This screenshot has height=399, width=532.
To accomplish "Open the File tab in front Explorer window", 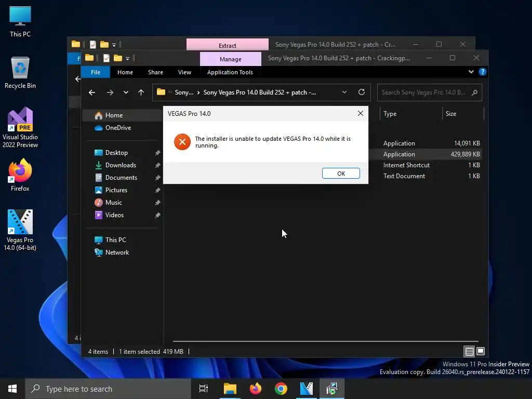I will click(96, 72).
